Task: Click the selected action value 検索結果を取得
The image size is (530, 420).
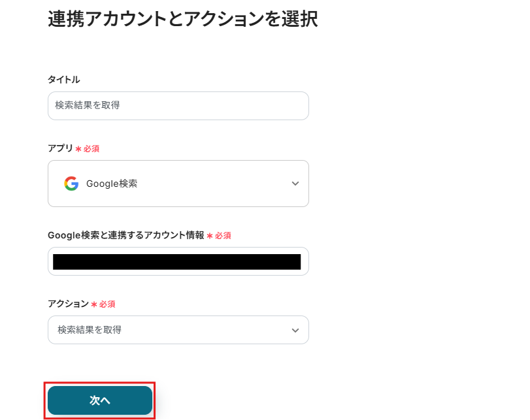Action: point(90,330)
